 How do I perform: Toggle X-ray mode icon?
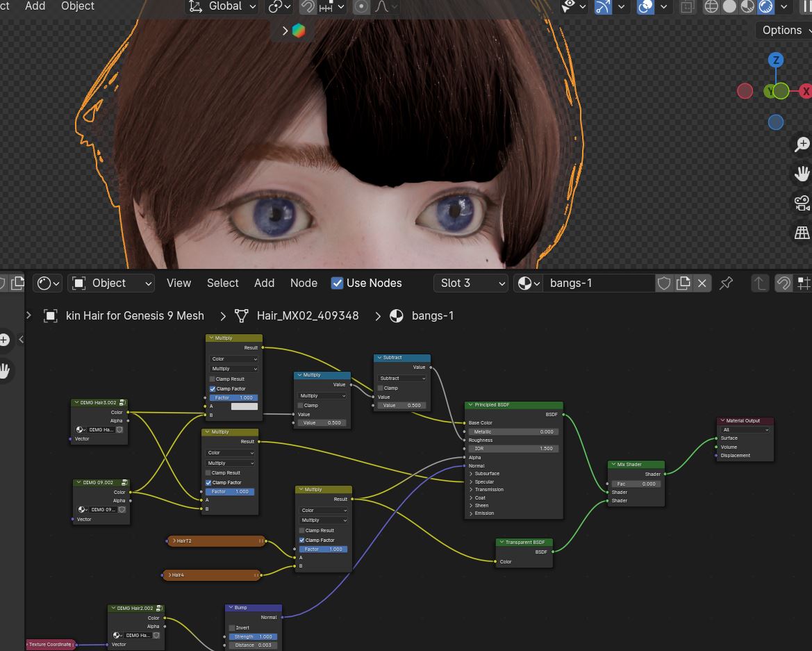(x=687, y=6)
